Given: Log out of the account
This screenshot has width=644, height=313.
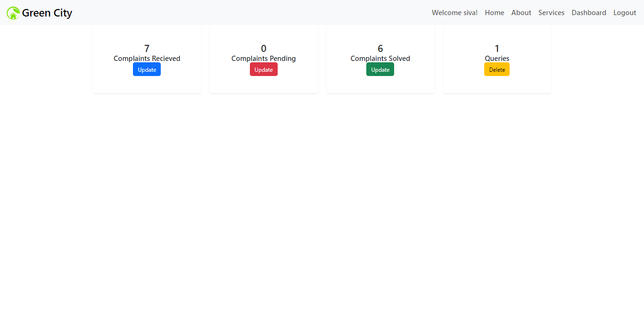Looking at the screenshot, I should pos(624,13).
